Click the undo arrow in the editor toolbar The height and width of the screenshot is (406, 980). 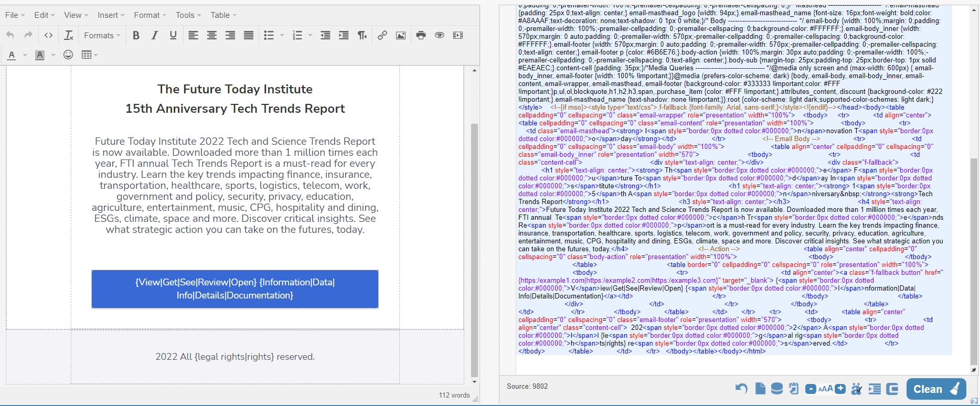point(10,35)
